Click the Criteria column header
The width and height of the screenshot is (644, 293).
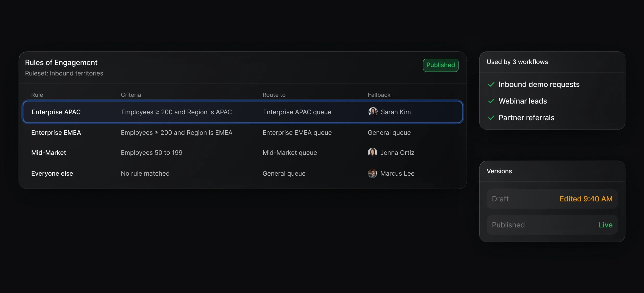(x=131, y=95)
